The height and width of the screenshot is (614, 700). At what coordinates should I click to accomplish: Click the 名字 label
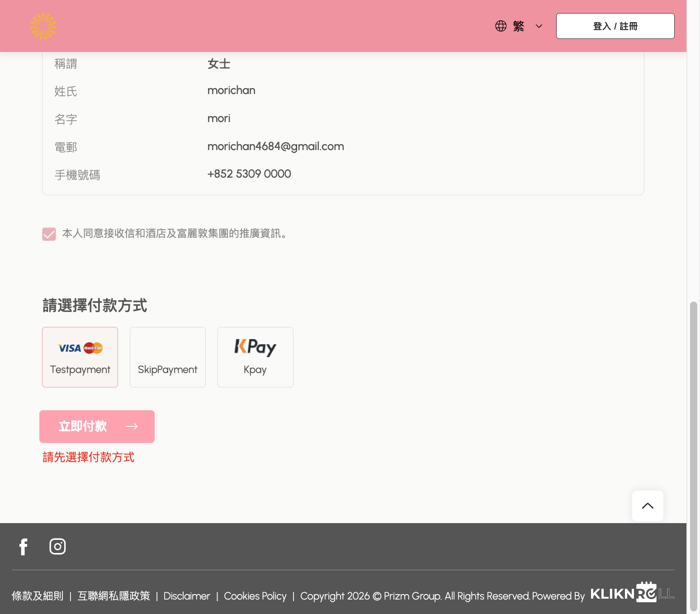click(66, 119)
